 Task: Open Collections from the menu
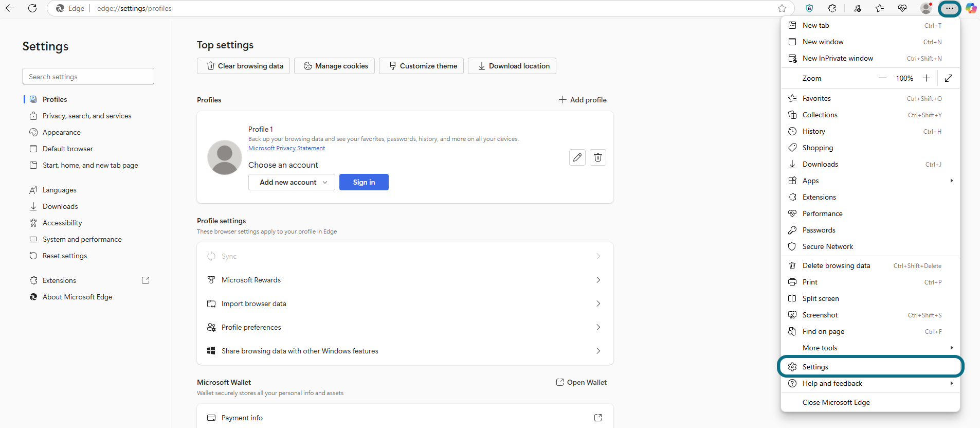[870, 115]
